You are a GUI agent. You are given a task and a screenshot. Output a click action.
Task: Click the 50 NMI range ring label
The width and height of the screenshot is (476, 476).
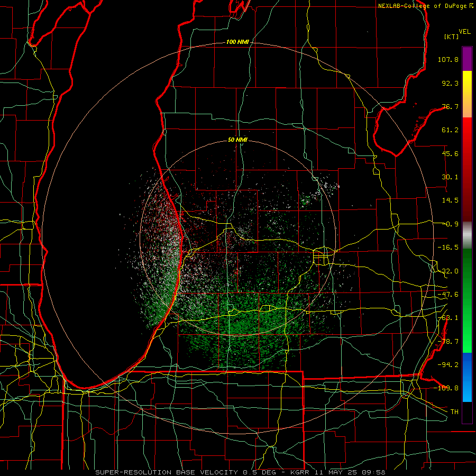(237, 140)
